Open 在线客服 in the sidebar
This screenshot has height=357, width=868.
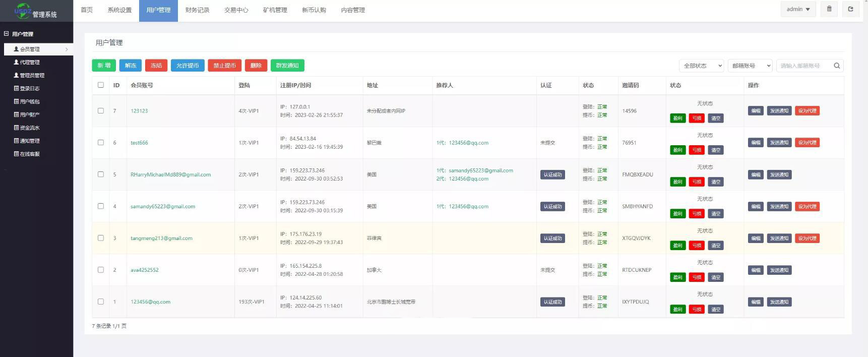[x=29, y=154]
